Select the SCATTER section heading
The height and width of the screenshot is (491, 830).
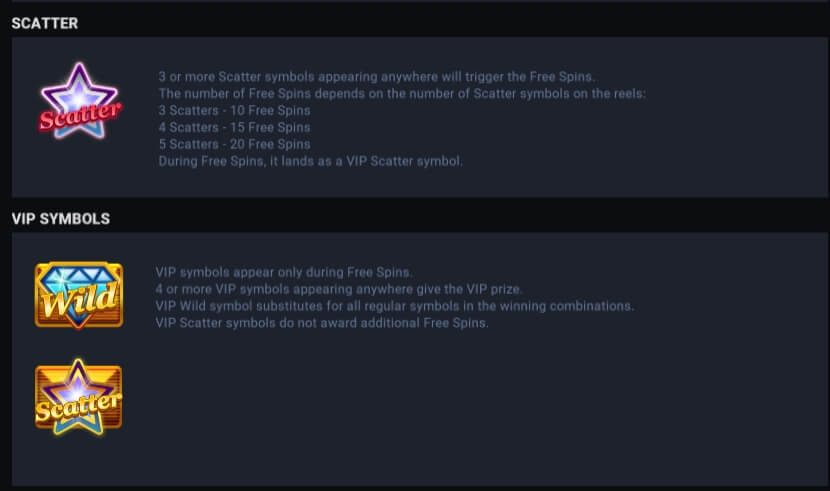click(45, 23)
